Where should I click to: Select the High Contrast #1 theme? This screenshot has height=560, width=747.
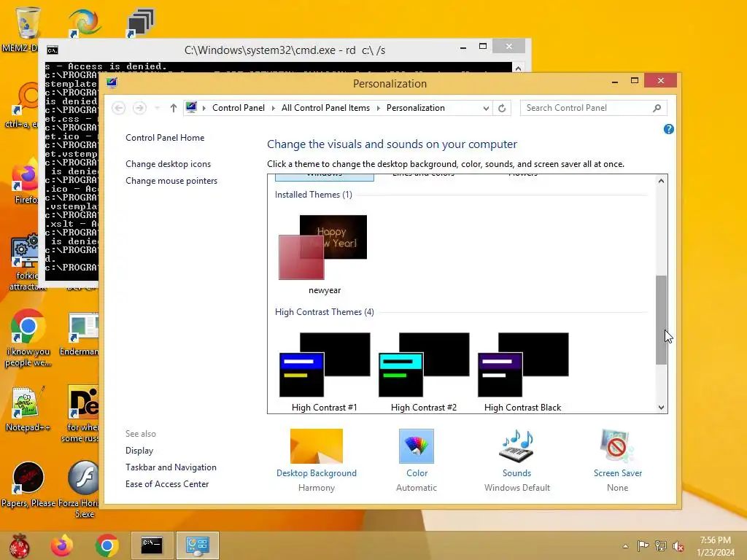324,372
